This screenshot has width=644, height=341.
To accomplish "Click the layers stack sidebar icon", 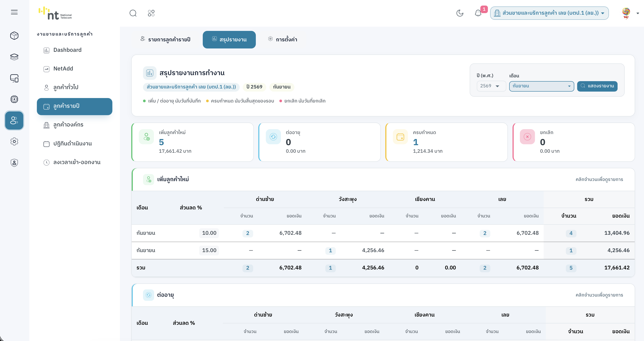I will tap(14, 57).
